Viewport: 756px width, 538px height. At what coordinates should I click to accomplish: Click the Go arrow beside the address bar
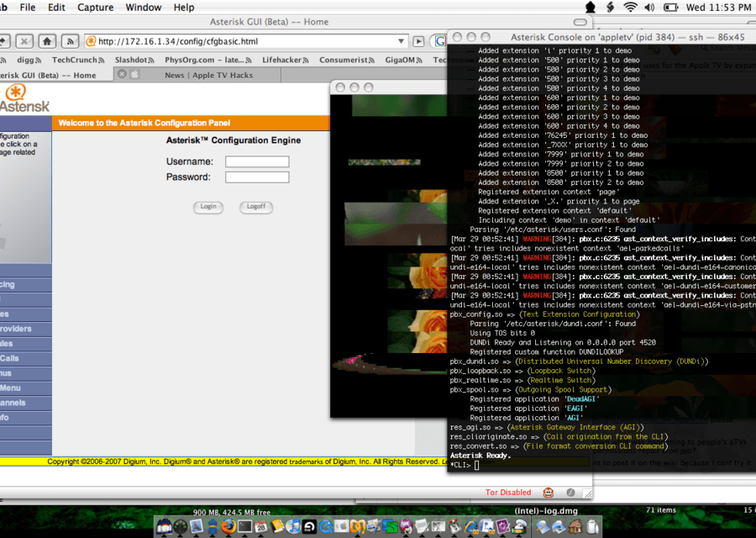tap(418, 41)
